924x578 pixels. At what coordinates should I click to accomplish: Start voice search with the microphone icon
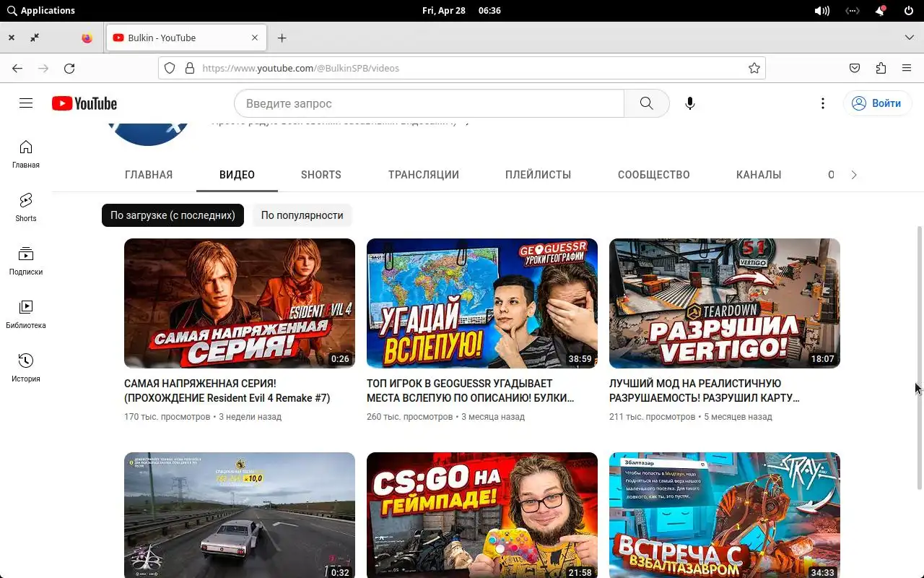pos(690,103)
